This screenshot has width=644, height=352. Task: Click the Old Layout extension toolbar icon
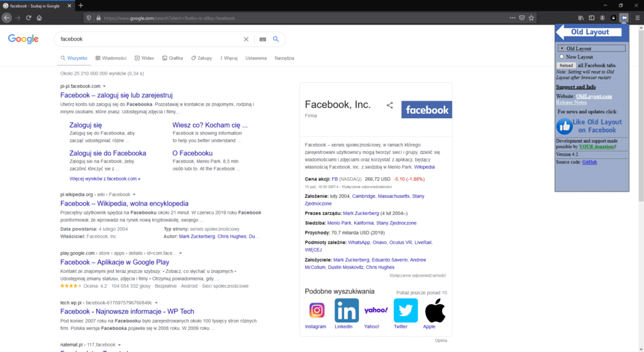pos(624,18)
